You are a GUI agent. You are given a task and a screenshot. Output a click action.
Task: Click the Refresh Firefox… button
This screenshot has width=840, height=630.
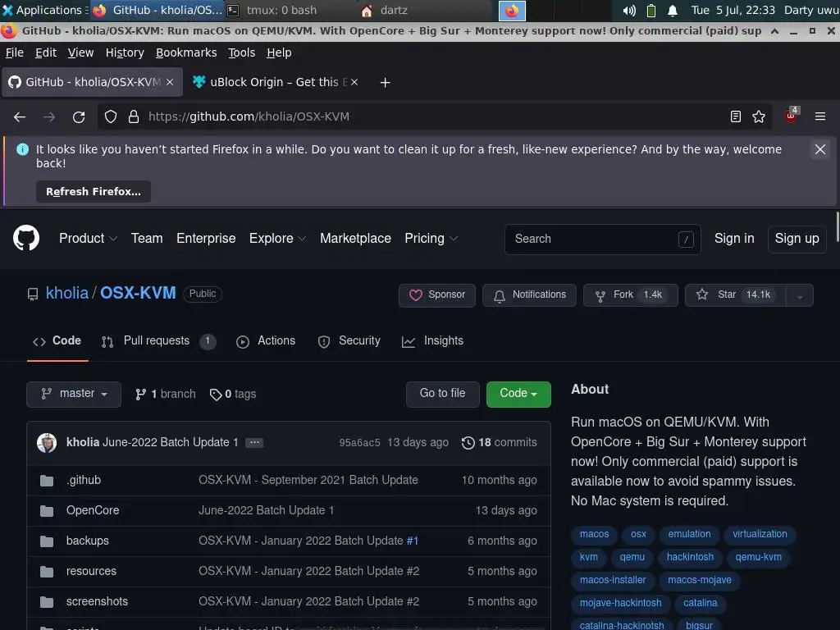click(94, 192)
